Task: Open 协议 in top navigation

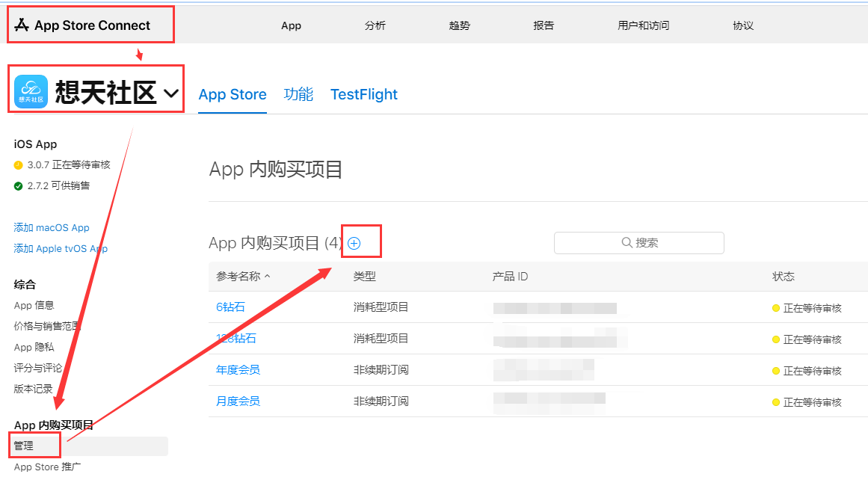Action: [x=743, y=25]
